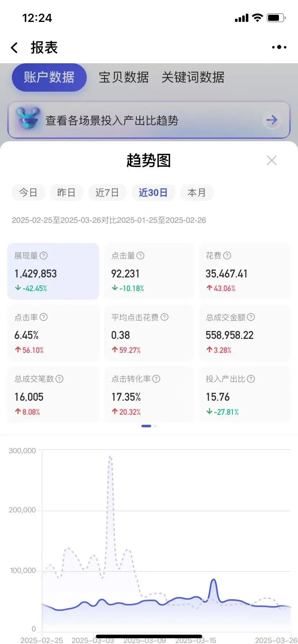This screenshot has height=644, width=298.
Task: Select the 总成交笔数 metric card
Action: pos(53,395)
